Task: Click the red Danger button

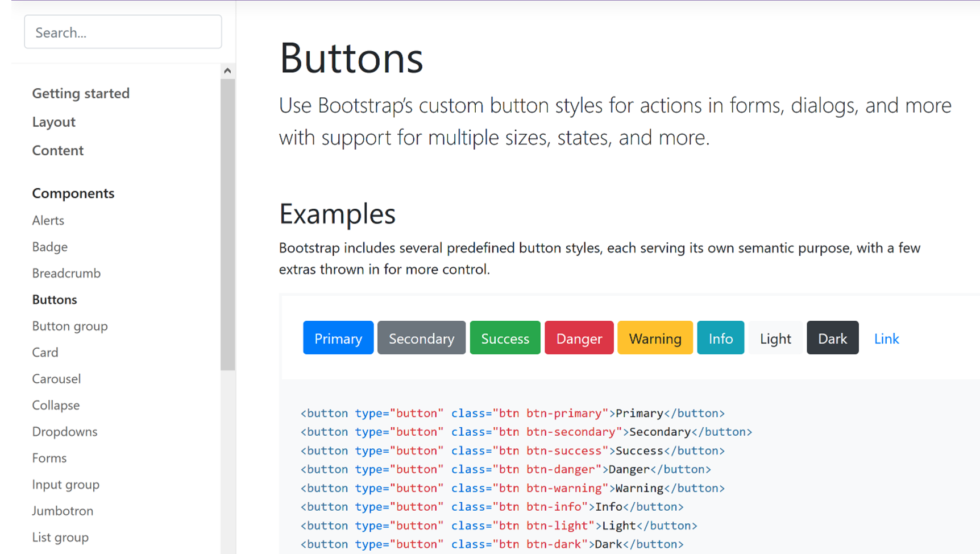Action: pyautogui.click(x=579, y=338)
